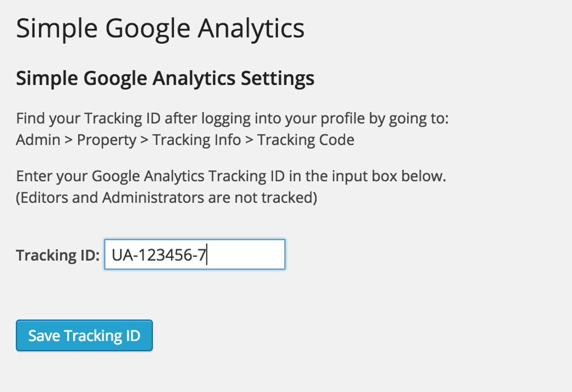Click the "Editors and Administrators are not tracked" note
The width and height of the screenshot is (572, 392).
(167, 197)
